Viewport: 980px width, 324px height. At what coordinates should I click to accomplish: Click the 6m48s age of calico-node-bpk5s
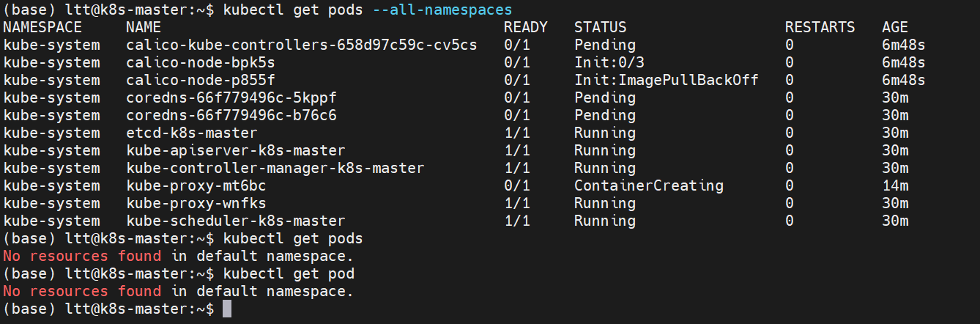tap(904, 62)
